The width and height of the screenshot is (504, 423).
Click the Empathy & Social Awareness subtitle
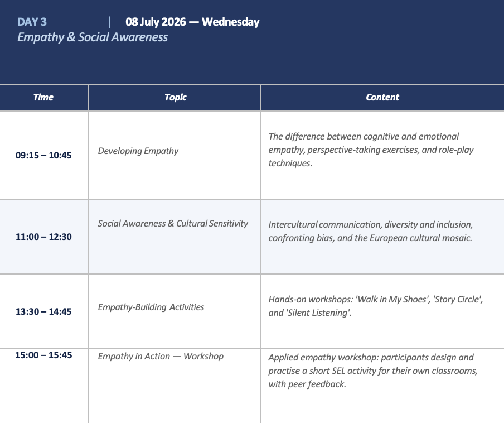click(x=93, y=37)
